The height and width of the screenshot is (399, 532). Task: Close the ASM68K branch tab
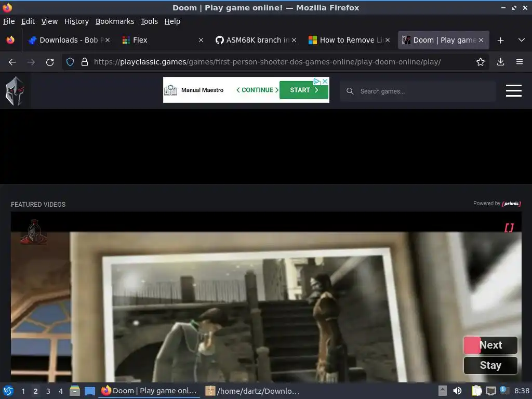[x=294, y=40]
